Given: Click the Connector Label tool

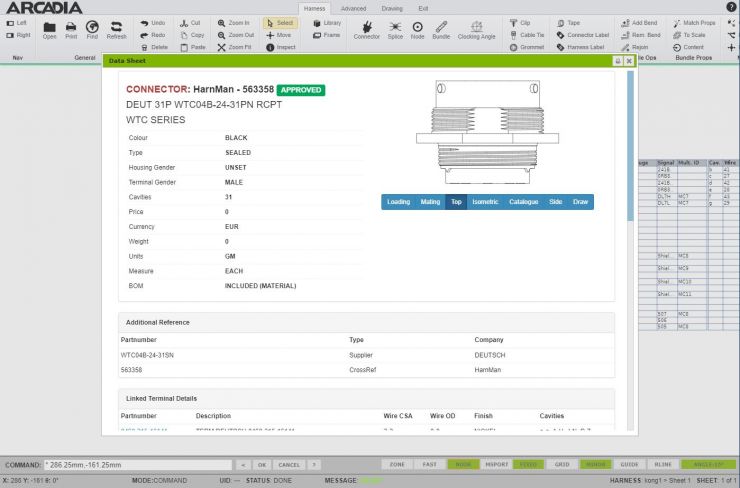Looking at the screenshot, I should point(583,35).
